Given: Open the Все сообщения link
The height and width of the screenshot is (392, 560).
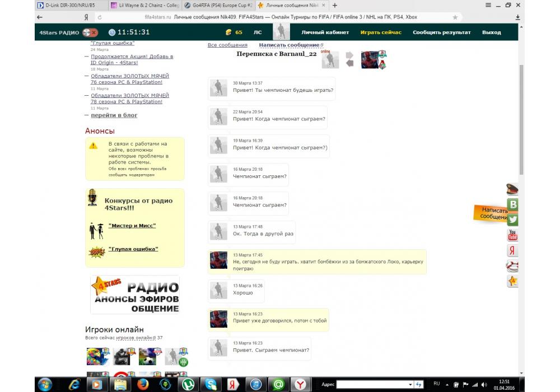Looking at the screenshot, I should (227, 45).
